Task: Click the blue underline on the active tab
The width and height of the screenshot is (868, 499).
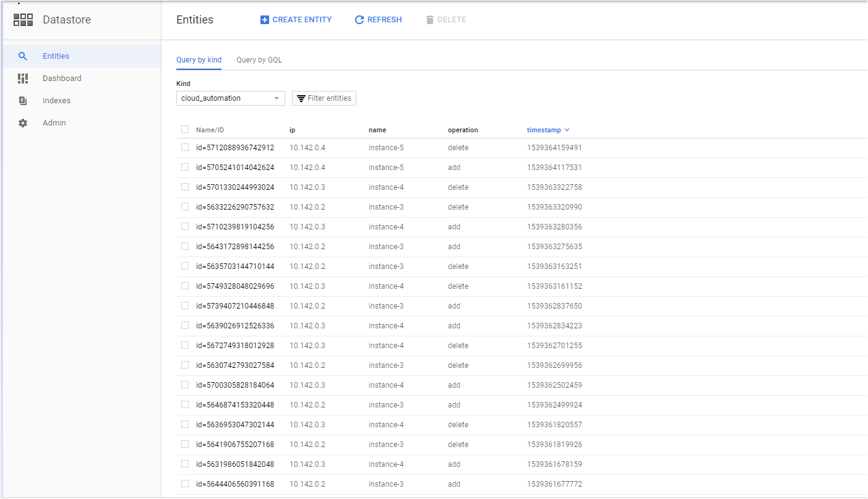Action: tap(199, 69)
